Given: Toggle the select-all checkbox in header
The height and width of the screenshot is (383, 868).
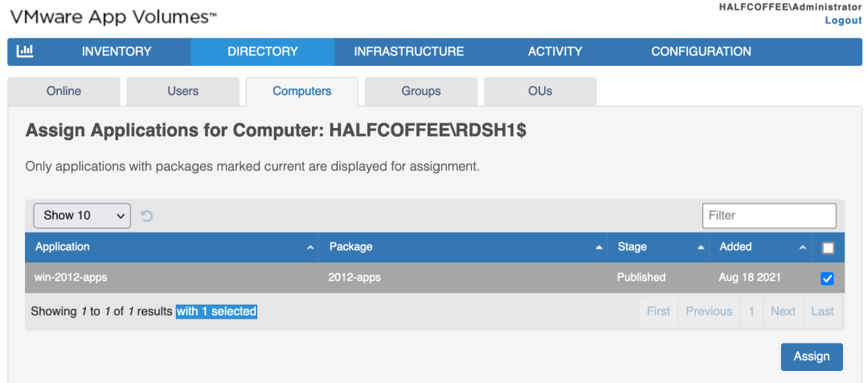Looking at the screenshot, I should point(828,249).
